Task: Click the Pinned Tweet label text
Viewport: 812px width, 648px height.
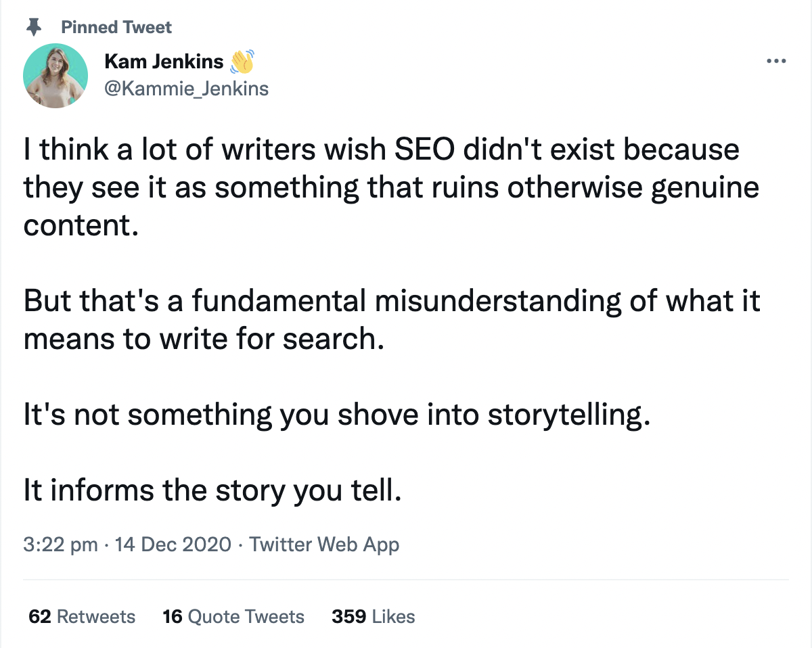Action: click(116, 26)
